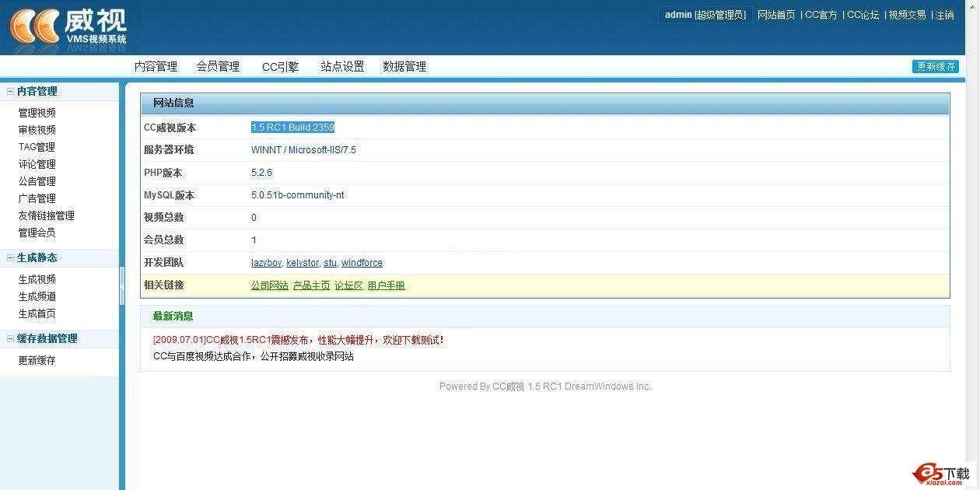
Task: Open the 用户手册 link
Action: coord(387,285)
